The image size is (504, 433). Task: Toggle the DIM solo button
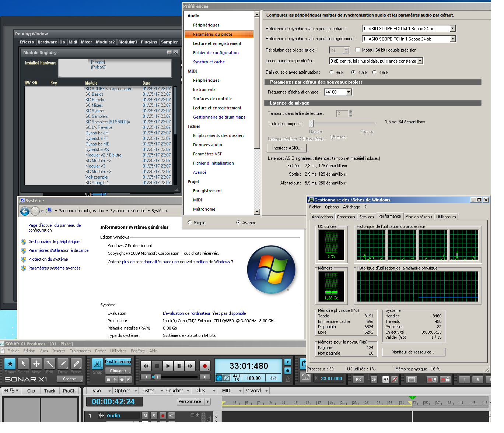point(374,380)
